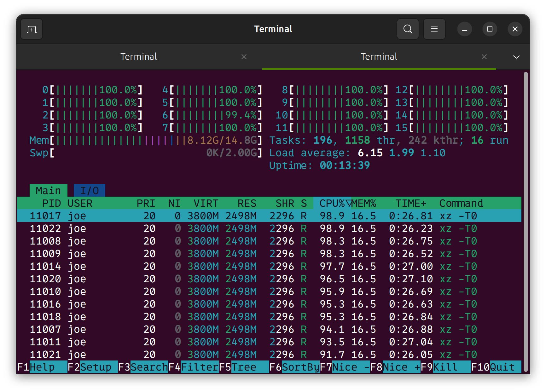Viewport: 546px width, 392px height.
Task: Click CPU 15 usage meter
Action: coord(452,128)
